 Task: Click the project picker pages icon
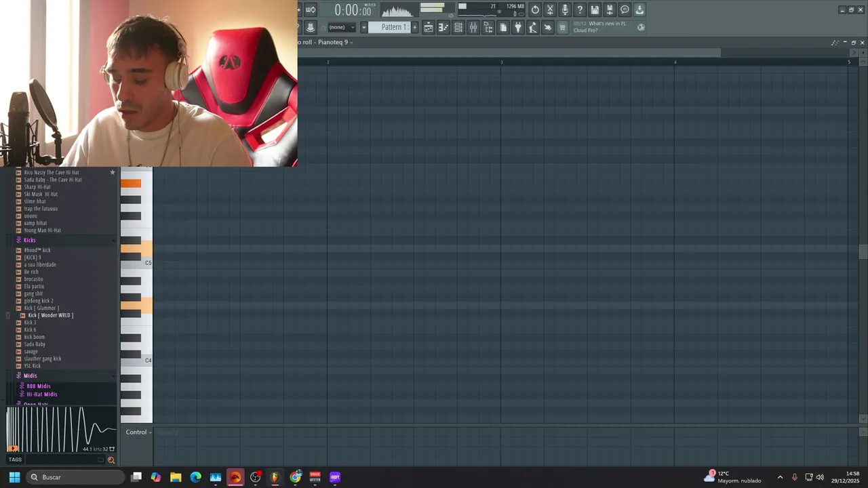coord(503,27)
